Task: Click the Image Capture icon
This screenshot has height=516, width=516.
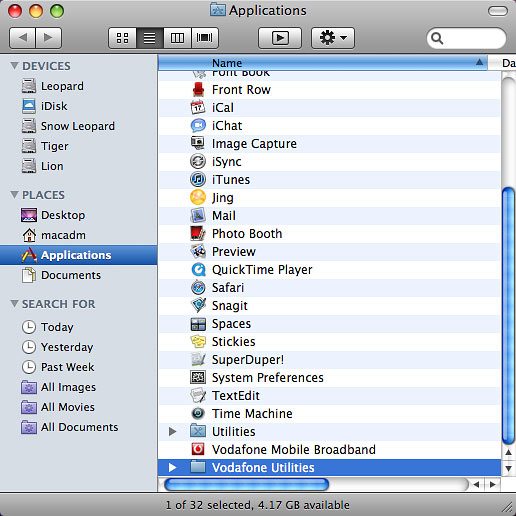Action: click(x=198, y=144)
